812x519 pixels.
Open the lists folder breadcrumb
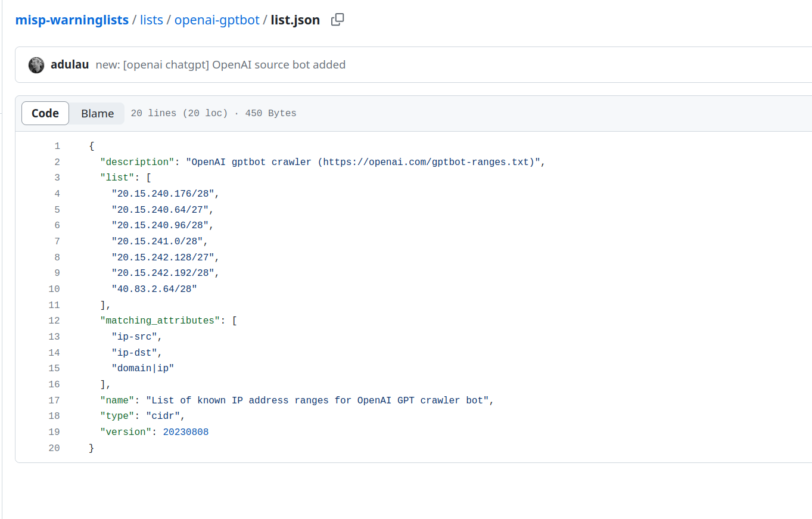(x=151, y=20)
